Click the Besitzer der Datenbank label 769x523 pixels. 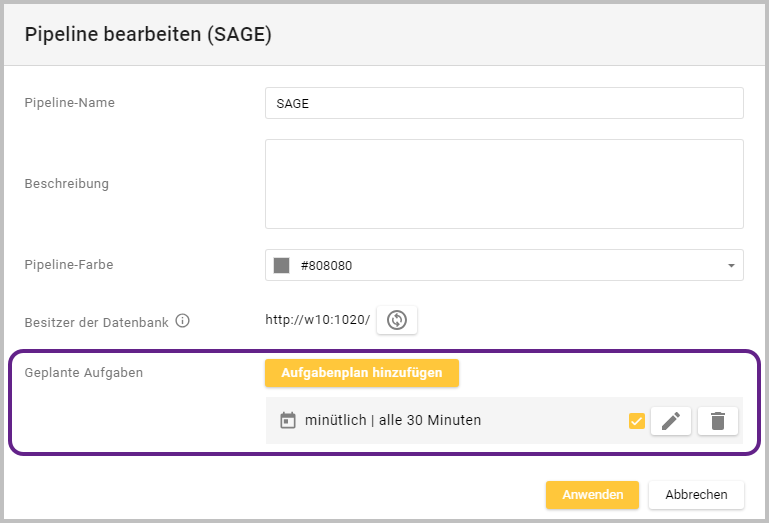[x=97, y=322]
